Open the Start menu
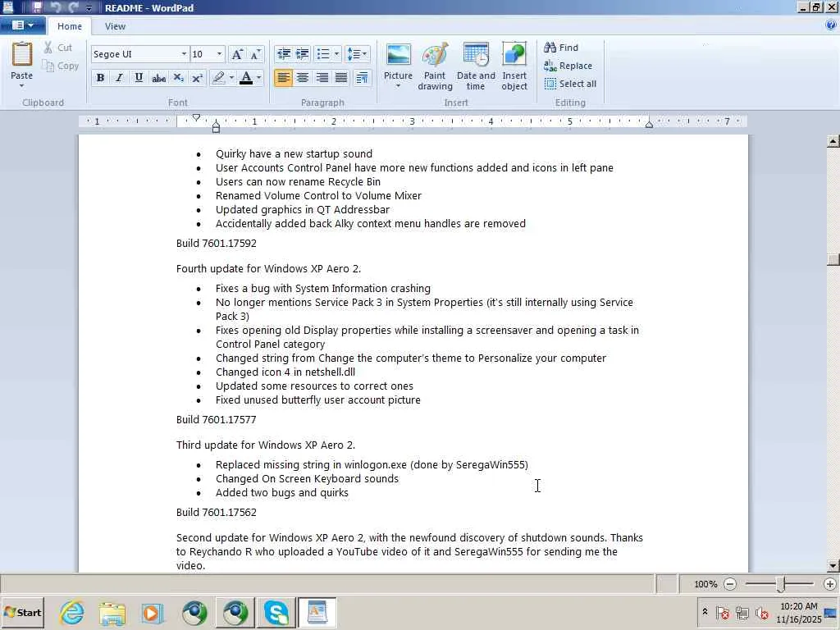This screenshot has height=630, width=840. click(22, 612)
